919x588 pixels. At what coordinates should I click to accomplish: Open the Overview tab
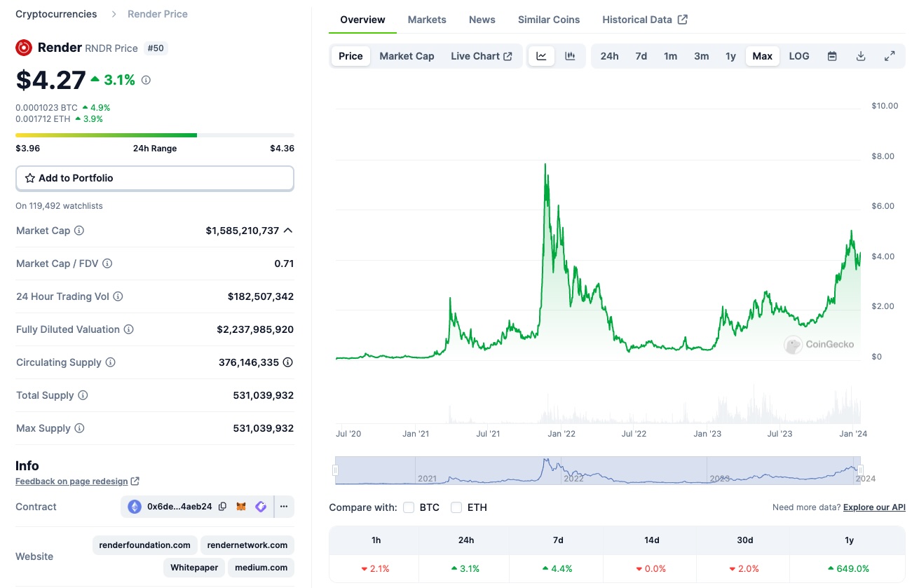point(362,20)
